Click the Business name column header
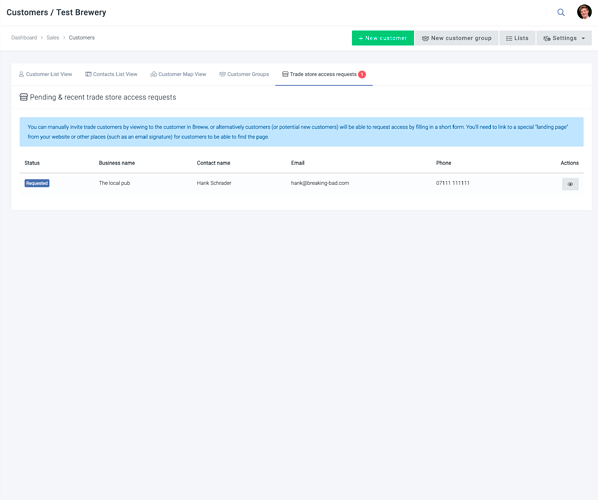Screen dimensions: 598x500 coord(117,163)
